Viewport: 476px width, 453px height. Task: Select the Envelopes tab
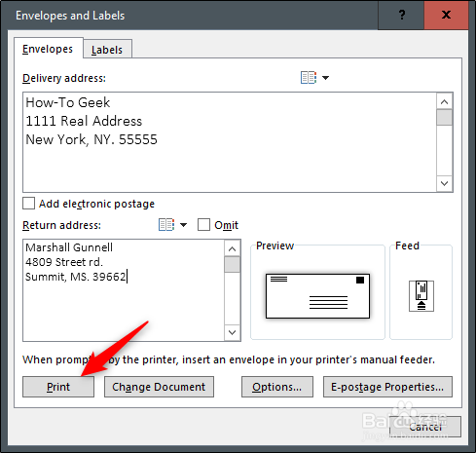point(48,49)
